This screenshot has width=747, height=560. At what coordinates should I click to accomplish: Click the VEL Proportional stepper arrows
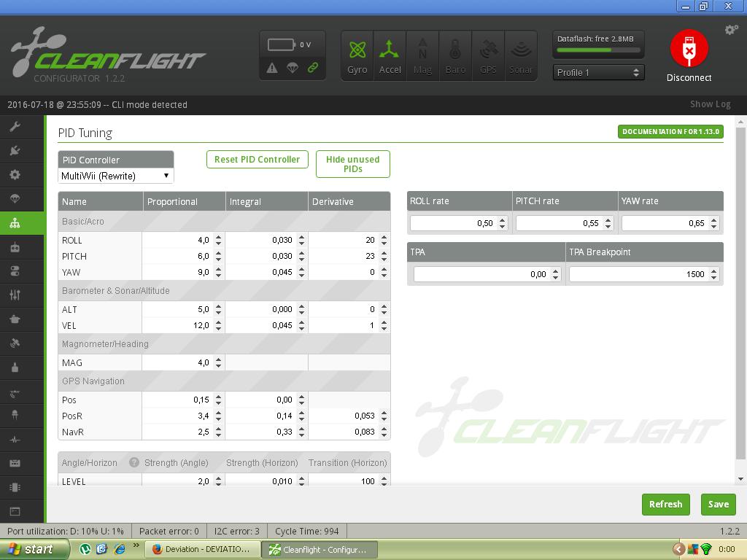[x=218, y=326]
